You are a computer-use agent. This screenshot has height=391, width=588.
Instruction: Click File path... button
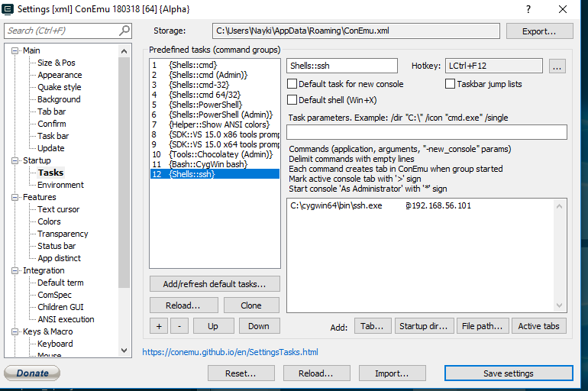tap(483, 326)
